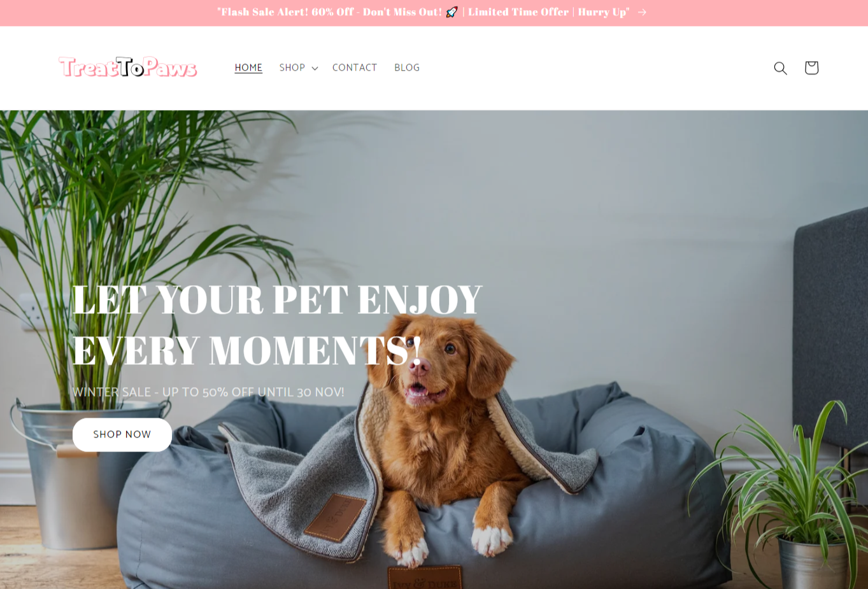
Task: Open the shopping cart icon
Action: click(811, 67)
